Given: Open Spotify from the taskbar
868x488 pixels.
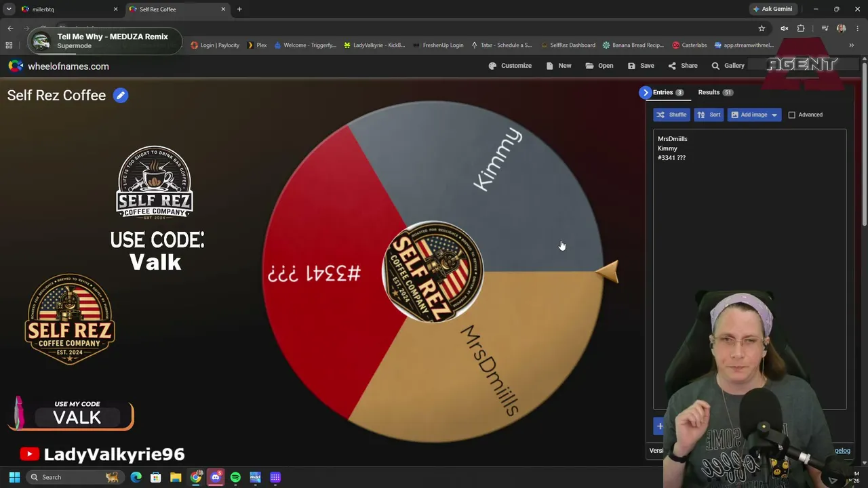Looking at the screenshot, I should pos(235,477).
